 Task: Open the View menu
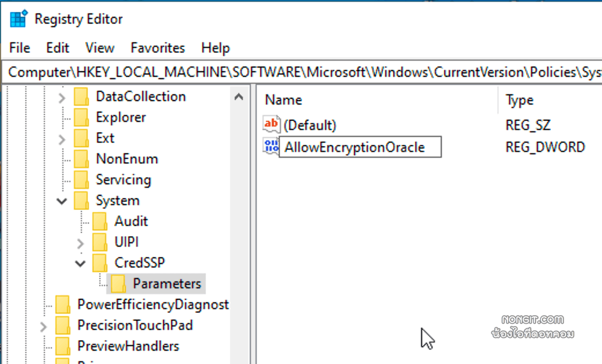(x=99, y=48)
